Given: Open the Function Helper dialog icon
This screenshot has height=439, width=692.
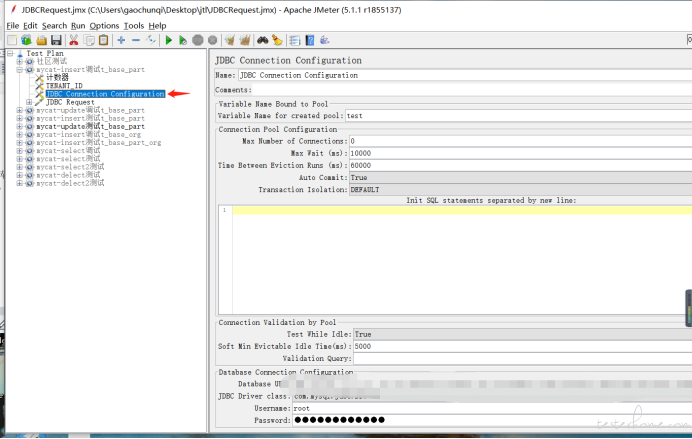Looking at the screenshot, I should (x=295, y=40).
